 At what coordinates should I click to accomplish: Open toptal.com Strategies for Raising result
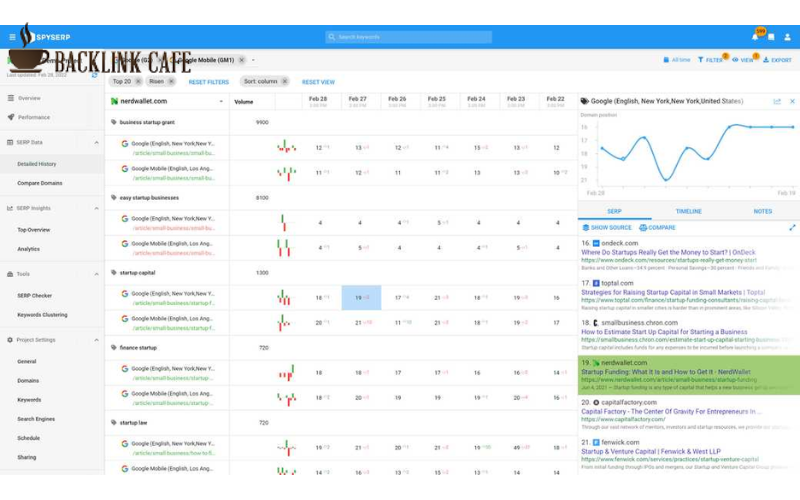point(673,292)
